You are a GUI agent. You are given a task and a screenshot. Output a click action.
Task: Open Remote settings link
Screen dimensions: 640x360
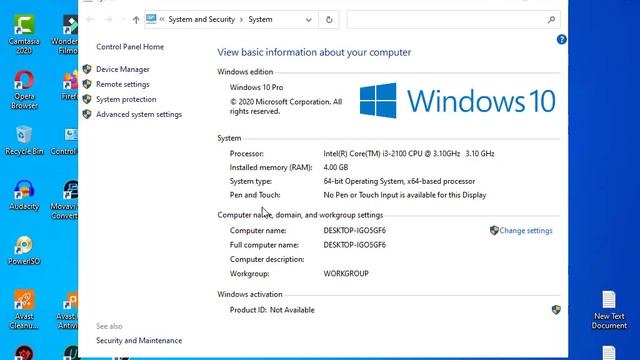123,84
